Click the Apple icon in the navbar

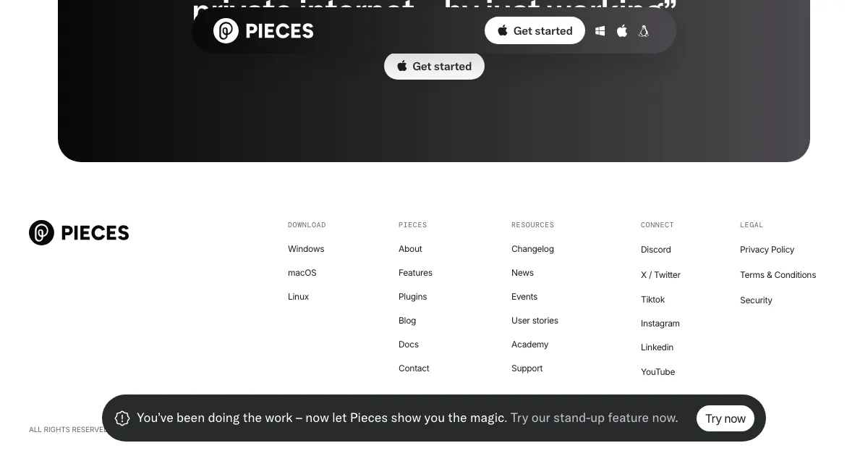[621, 31]
